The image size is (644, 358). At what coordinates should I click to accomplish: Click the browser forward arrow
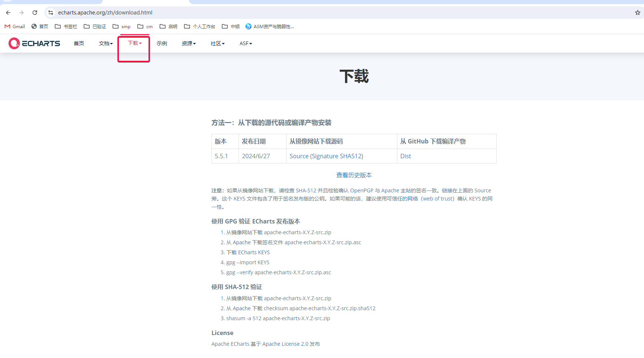tap(21, 13)
